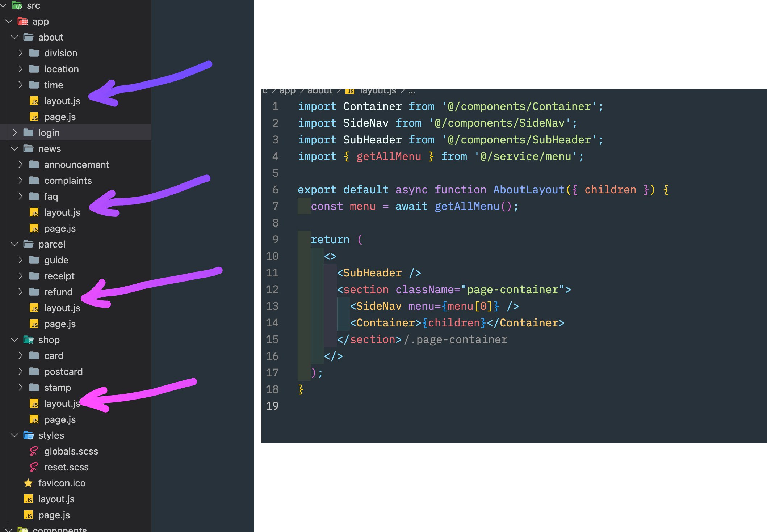Open layout.js under the news folder
Image resolution: width=767 pixels, height=532 pixels.
tap(62, 212)
